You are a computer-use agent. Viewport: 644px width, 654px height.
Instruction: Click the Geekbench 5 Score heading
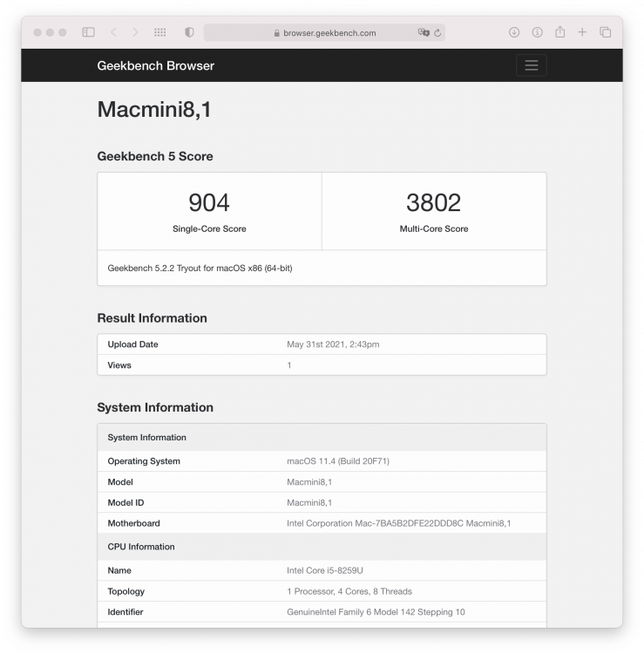click(155, 156)
